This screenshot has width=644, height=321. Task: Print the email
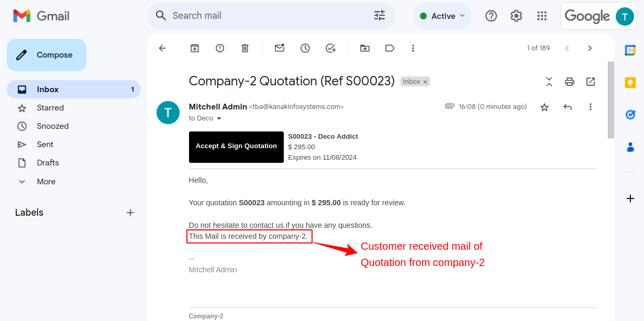pos(569,82)
